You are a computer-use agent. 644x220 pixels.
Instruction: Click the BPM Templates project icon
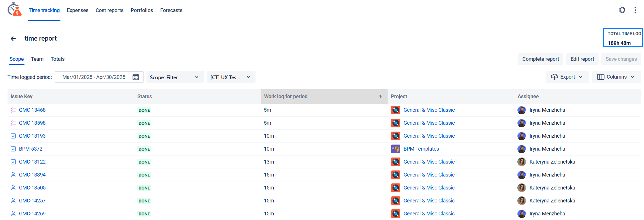tap(395, 149)
